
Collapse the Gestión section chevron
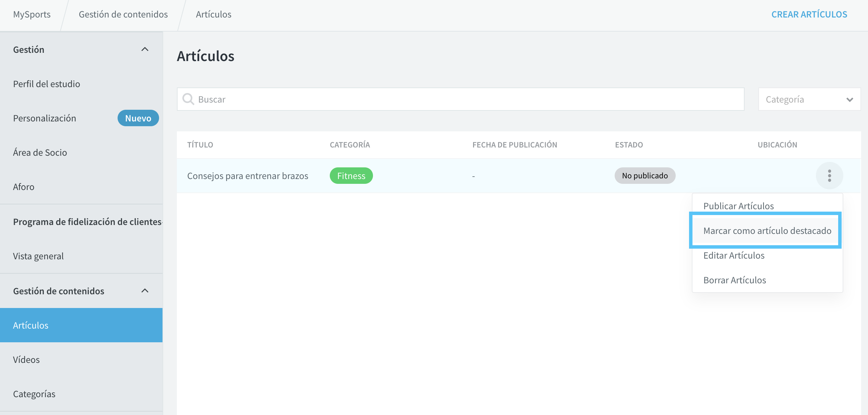point(145,49)
